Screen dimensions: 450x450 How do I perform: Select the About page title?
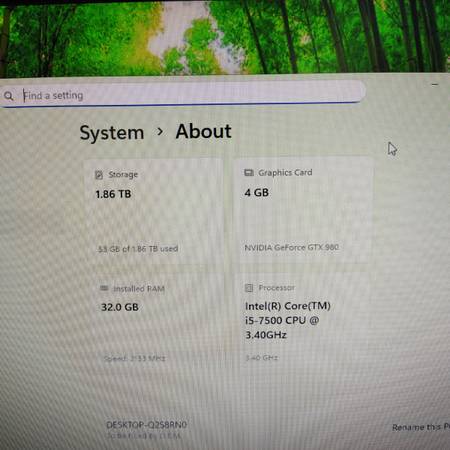[203, 131]
